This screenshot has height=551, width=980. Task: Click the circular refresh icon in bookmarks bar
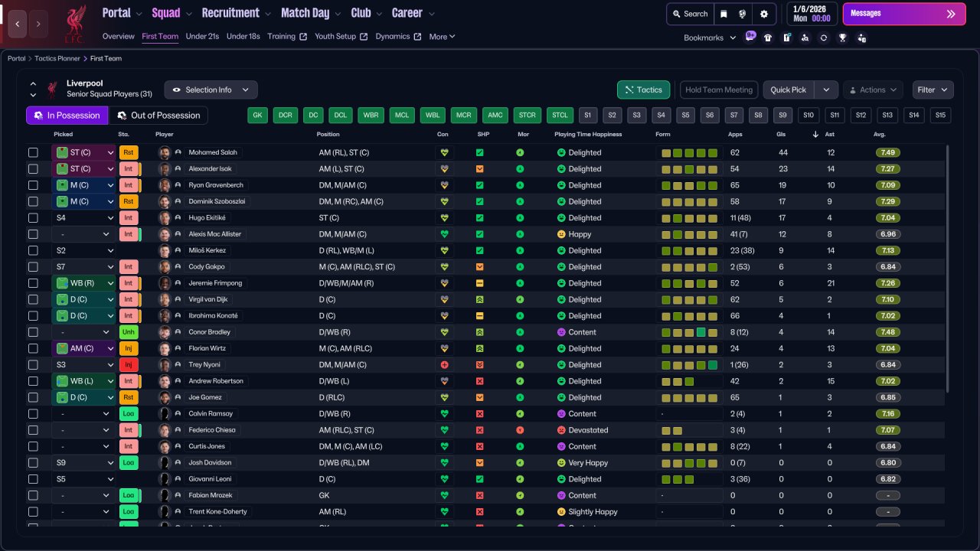(x=824, y=37)
